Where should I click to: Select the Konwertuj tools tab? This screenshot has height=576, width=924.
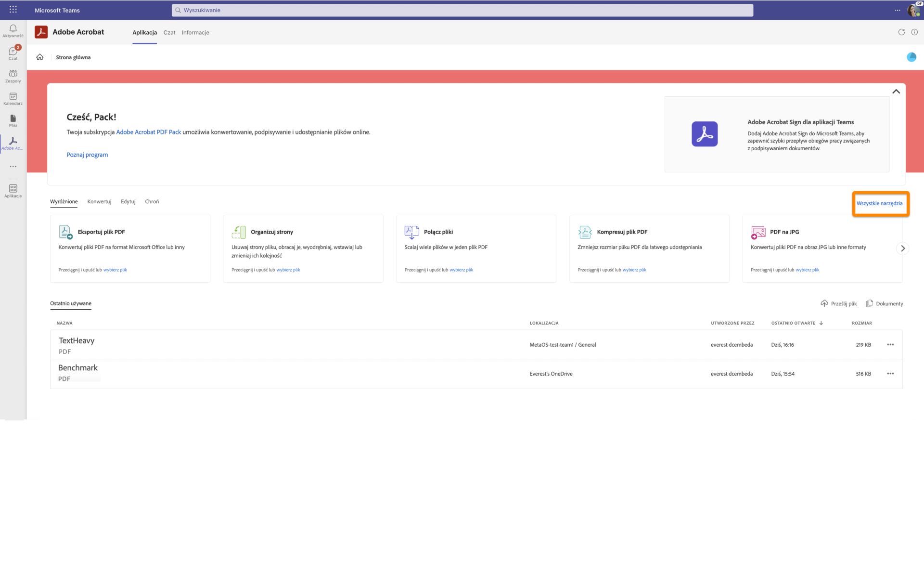[99, 201]
